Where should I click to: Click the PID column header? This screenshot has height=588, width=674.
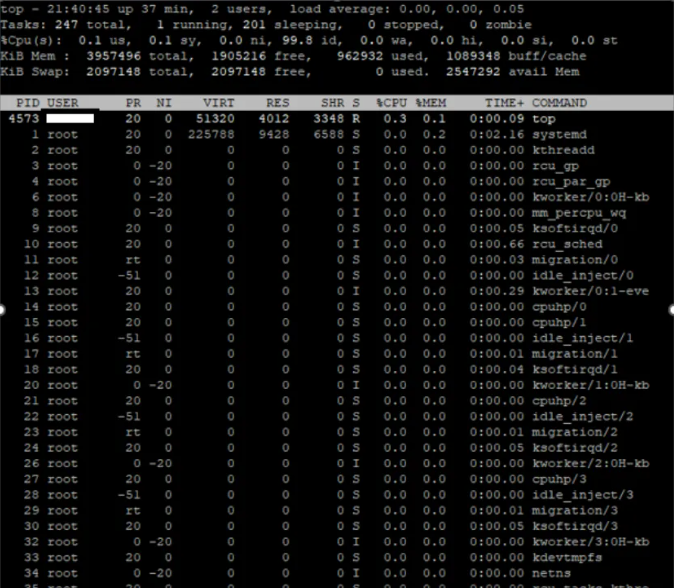pyautogui.click(x=28, y=103)
